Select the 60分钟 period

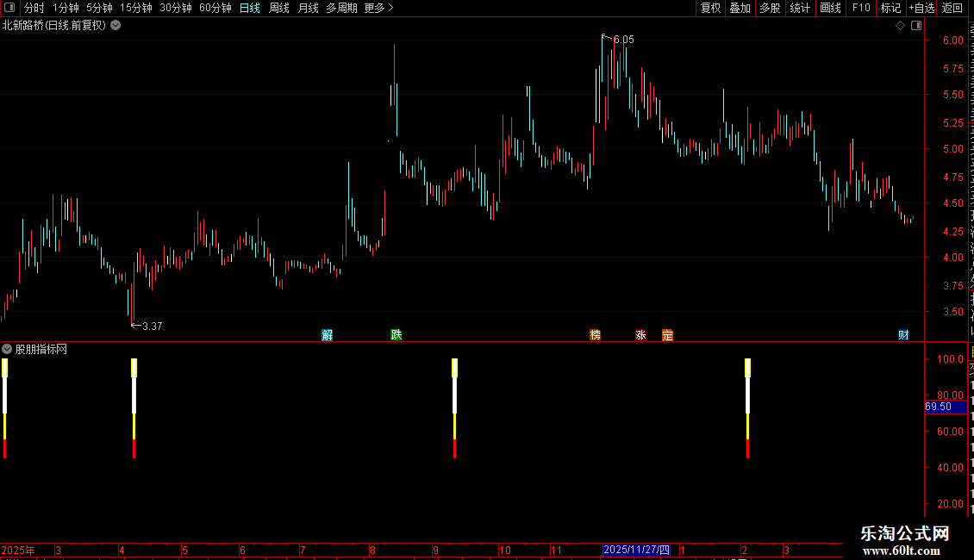215,8
